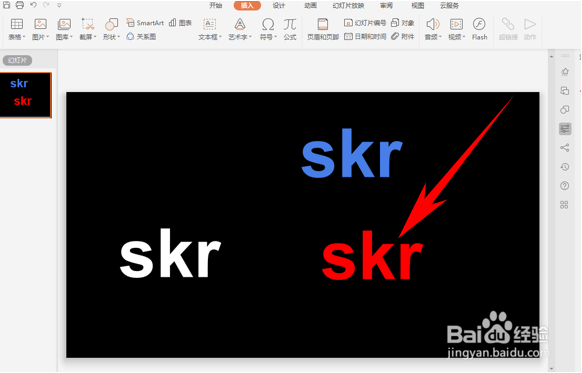Click the house icon in right sidebar
This screenshot has width=582, height=373.
pyautogui.click(x=565, y=72)
